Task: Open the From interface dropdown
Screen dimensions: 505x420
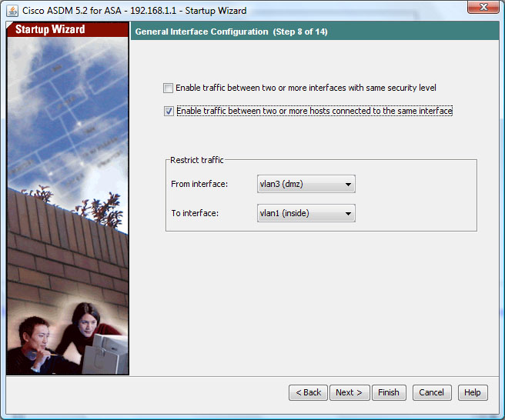Action: click(306, 184)
